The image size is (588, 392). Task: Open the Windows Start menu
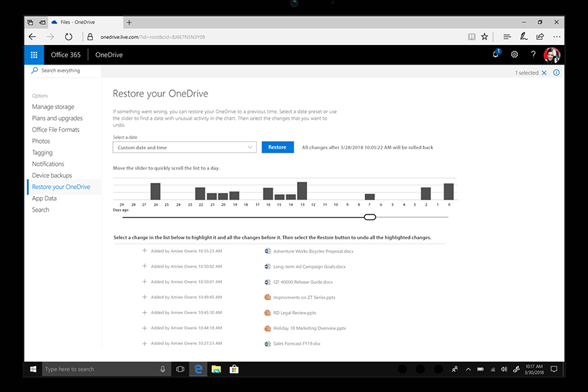33,370
